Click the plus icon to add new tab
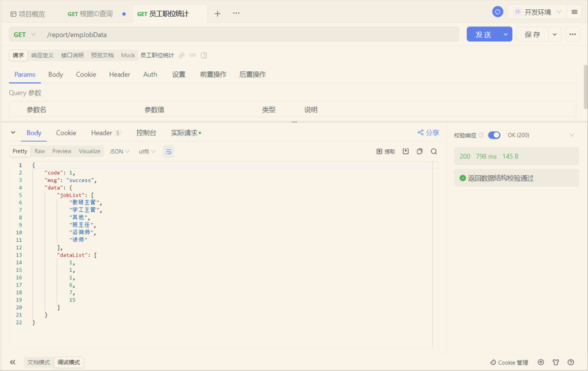 tap(218, 14)
